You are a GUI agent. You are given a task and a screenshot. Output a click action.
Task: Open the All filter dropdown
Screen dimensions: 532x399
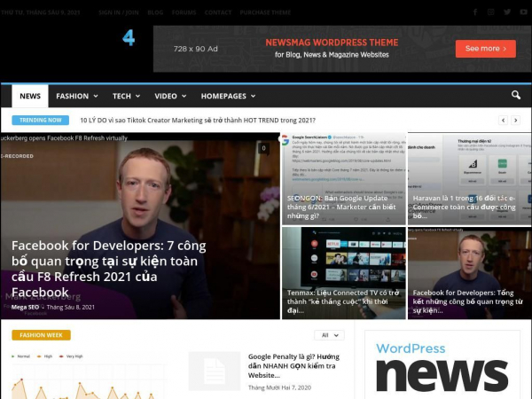[329, 335]
